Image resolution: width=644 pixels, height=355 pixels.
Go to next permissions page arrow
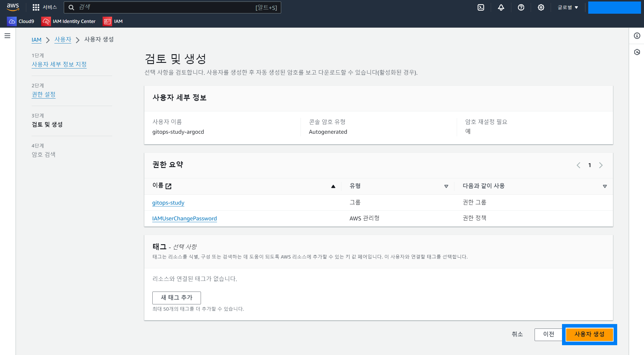point(601,165)
